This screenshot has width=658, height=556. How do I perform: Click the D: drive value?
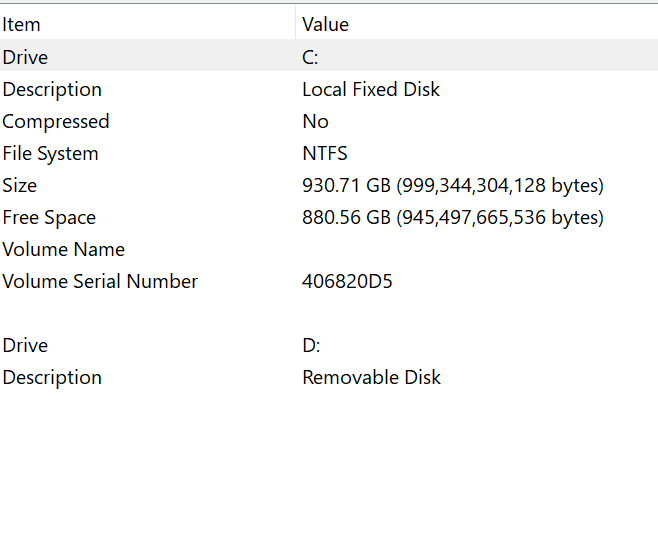[311, 345]
